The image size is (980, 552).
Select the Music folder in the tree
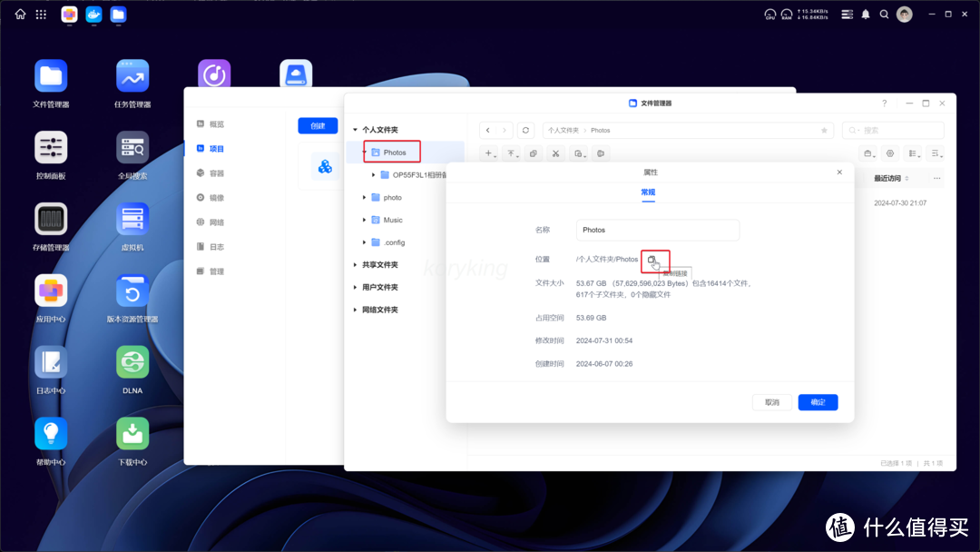tap(392, 220)
